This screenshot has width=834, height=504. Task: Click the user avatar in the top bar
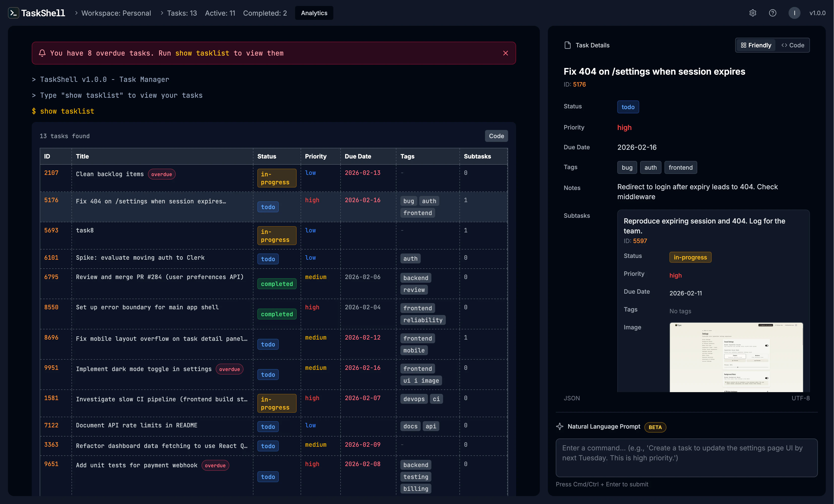point(794,13)
